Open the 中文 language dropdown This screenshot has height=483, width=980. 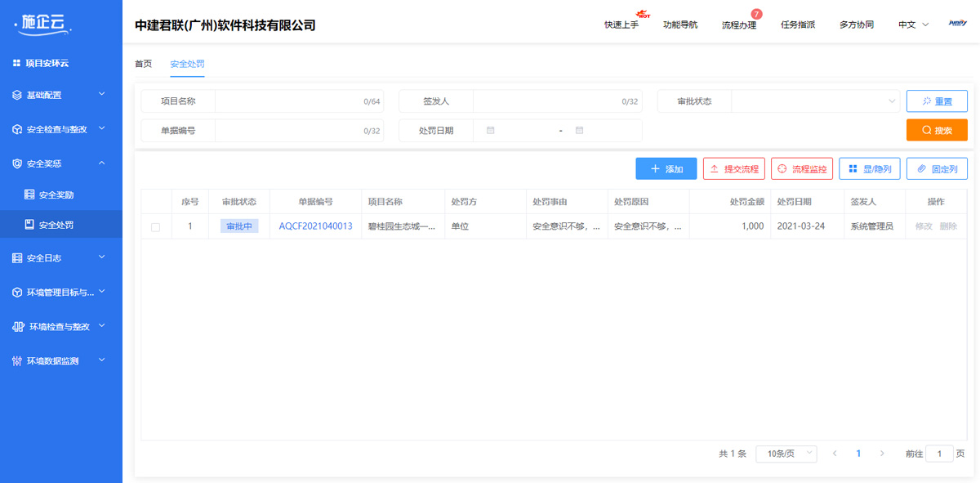click(914, 25)
